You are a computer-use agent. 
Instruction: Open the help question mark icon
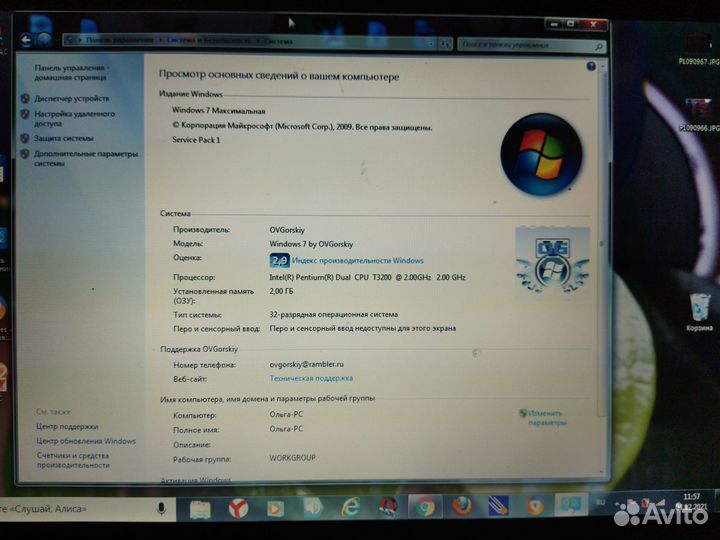point(591,67)
